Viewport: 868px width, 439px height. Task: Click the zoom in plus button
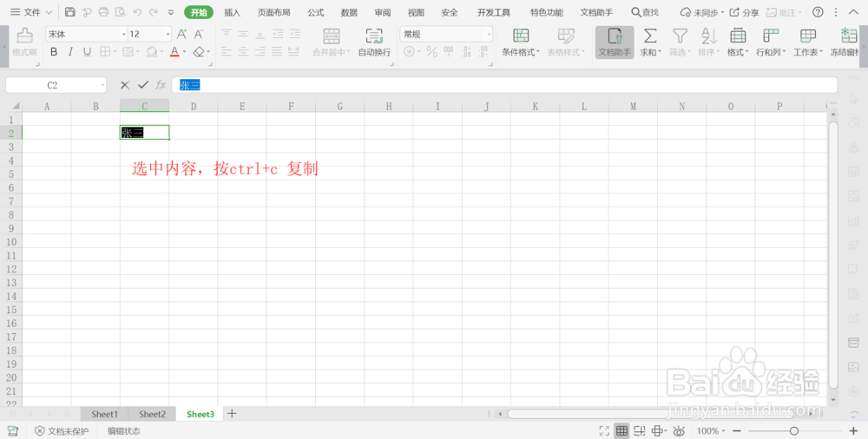click(x=853, y=430)
